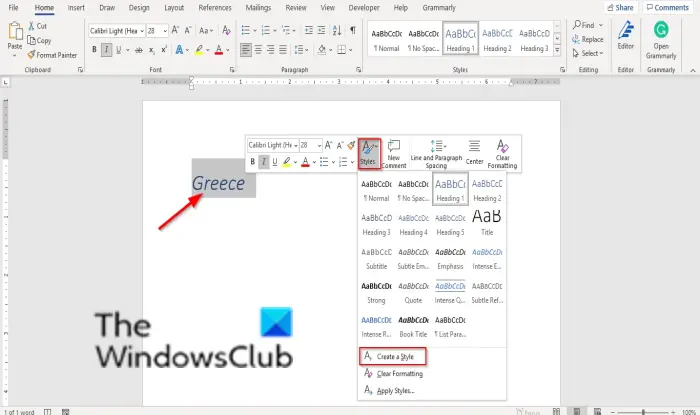The image size is (700, 415).
Task: Click Center in the mini toolbar
Action: 474,152
